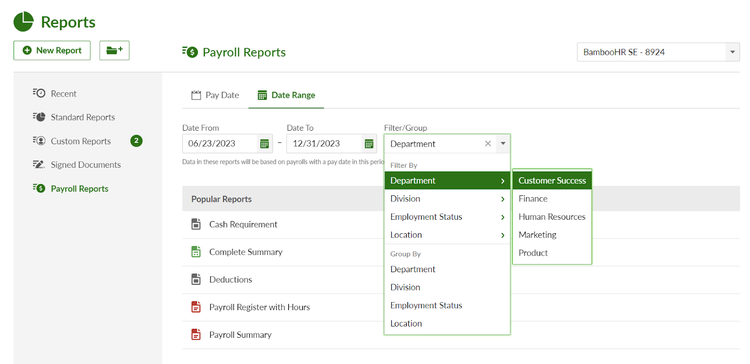Click the Pay Date tab calendar icon
750x364 pixels.
tap(196, 95)
